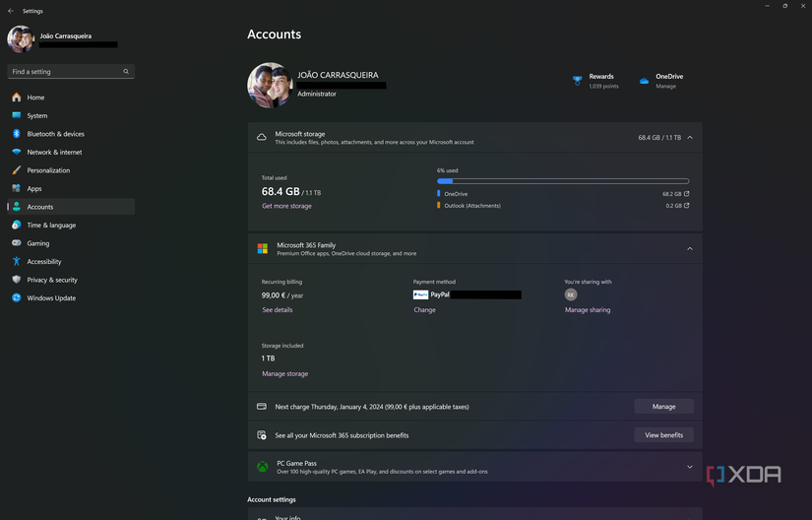Click Manage under OneDrive at top
Image resolution: width=812 pixels, height=520 pixels.
tap(666, 86)
